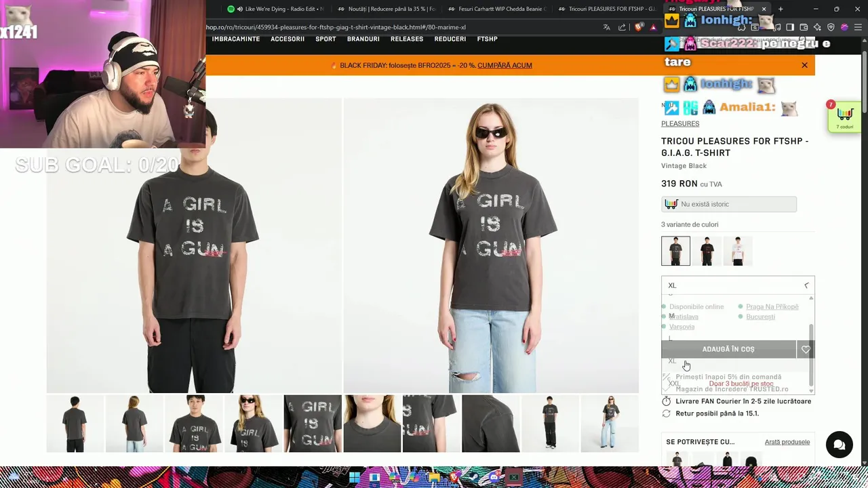Select the white shirt color variant
Viewport: 868px width, 488px height.
[738, 251]
